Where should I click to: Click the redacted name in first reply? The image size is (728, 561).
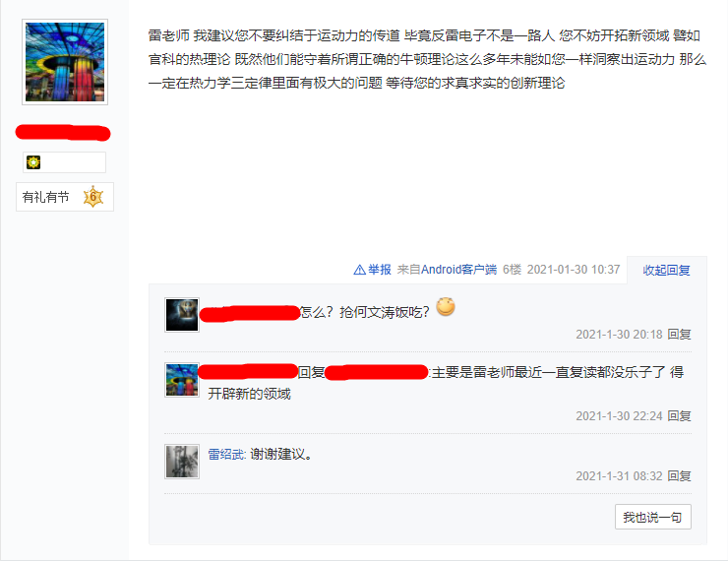pos(250,313)
